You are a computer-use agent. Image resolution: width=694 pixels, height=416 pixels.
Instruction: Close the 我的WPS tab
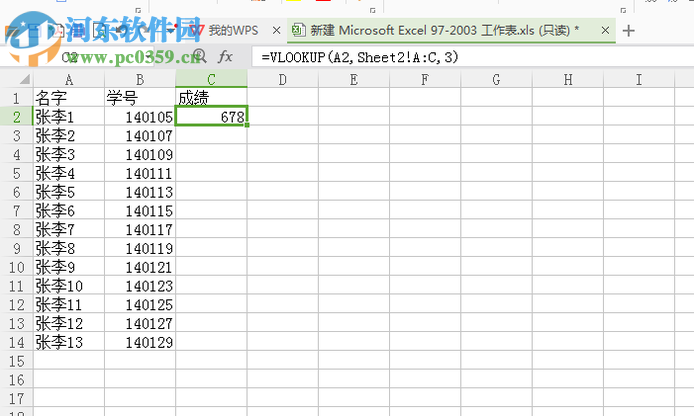pos(277,31)
